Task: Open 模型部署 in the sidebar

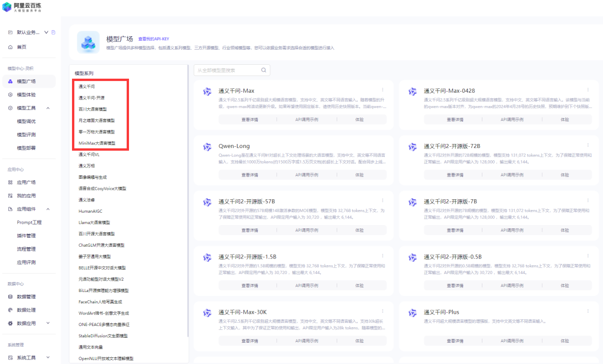Action: point(26,148)
